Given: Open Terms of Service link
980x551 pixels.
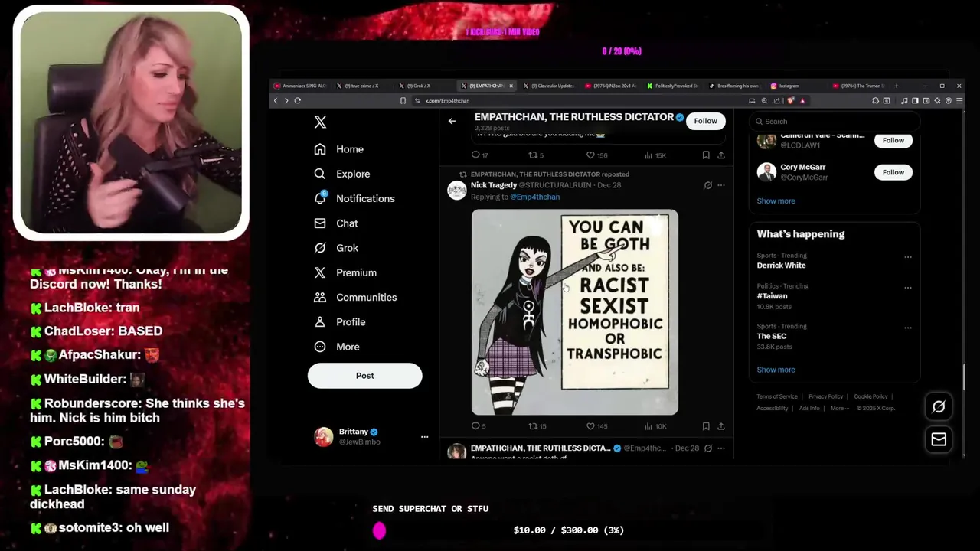Looking at the screenshot, I should pyautogui.click(x=777, y=396).
